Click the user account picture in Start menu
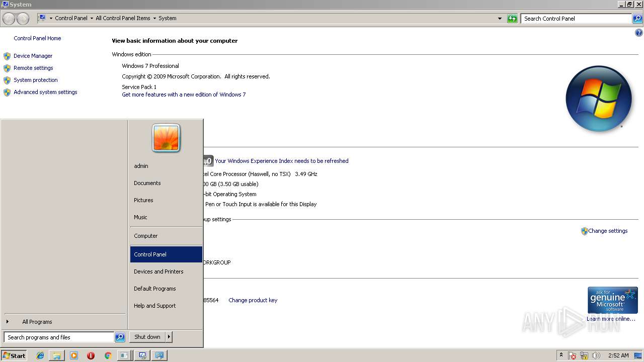The image size is (644, 362). pyautogui.click(x=166, y=138)
